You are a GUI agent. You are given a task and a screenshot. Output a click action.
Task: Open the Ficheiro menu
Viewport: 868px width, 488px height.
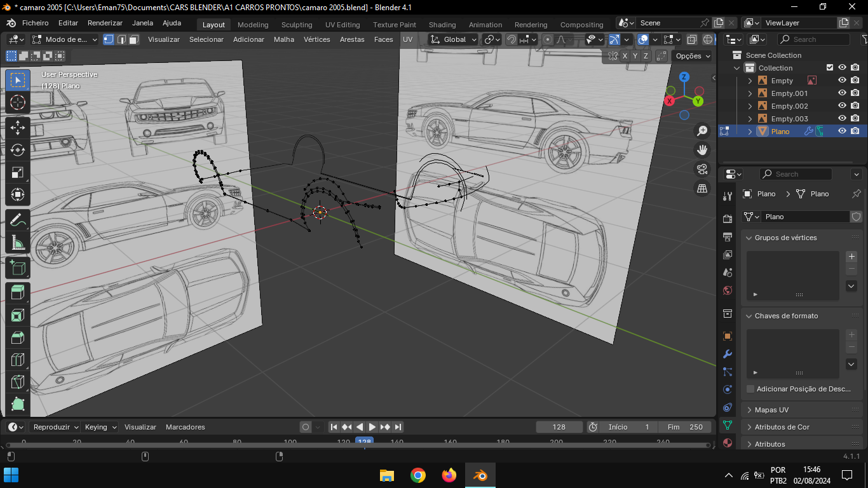coord(36,23)
